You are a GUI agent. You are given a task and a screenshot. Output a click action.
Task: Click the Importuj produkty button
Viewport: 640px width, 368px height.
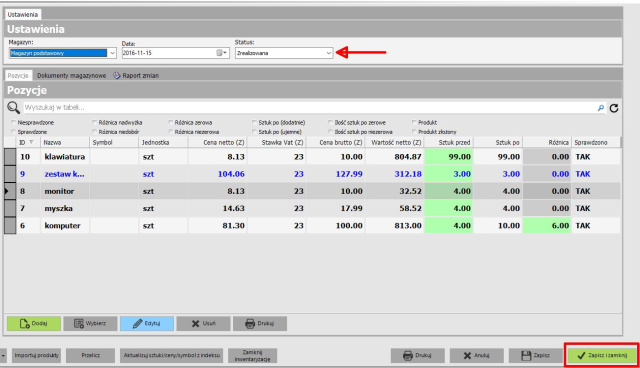[x=36, y=355]
